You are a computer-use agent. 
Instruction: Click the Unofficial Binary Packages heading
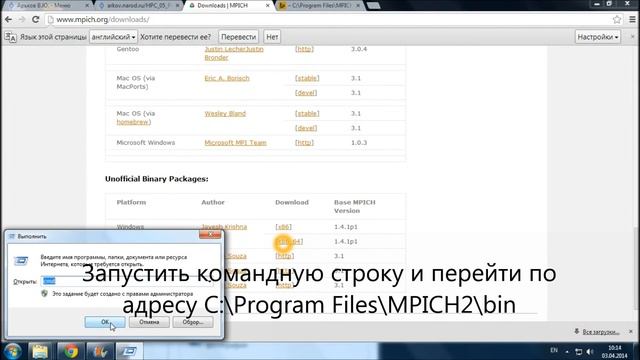coord(157,179)
